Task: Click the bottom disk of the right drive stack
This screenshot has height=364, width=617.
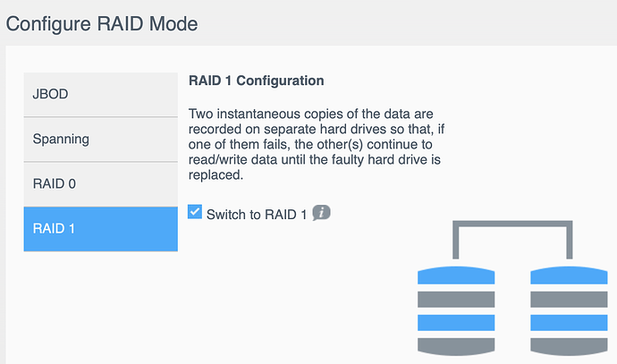Action: (569, 345)
